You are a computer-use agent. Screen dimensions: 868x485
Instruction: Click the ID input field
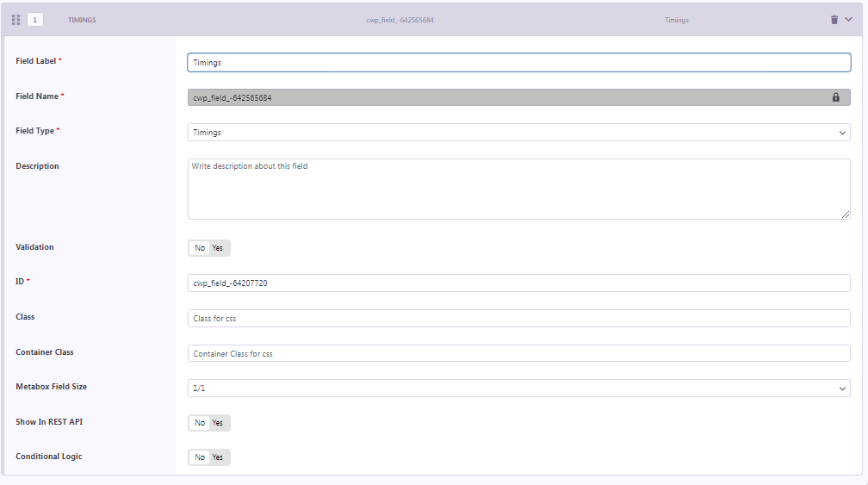(518, 283)
